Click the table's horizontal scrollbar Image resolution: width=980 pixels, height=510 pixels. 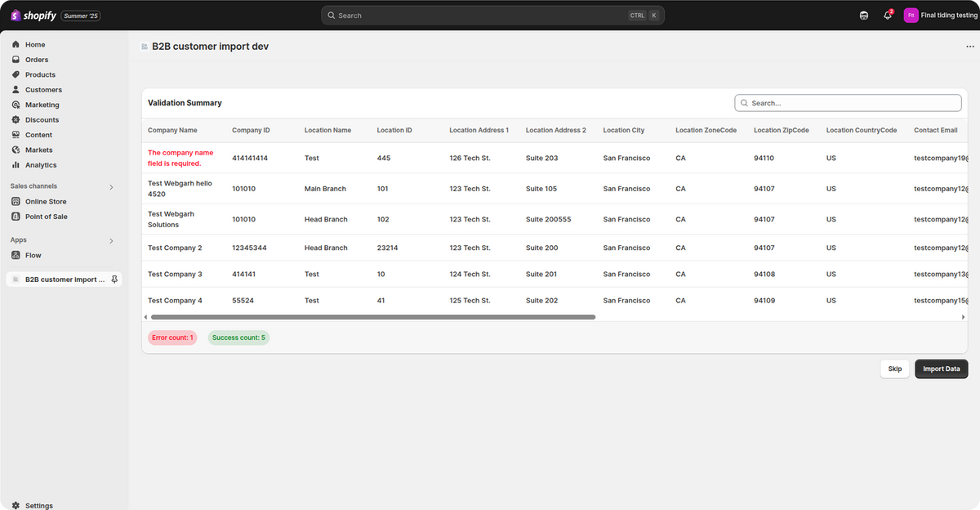[x=372, y=317]
